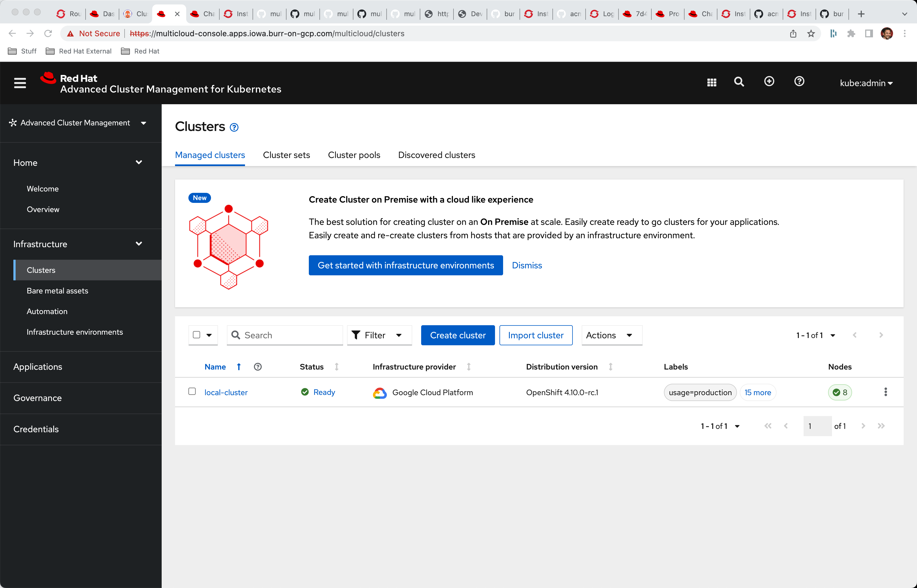Open the hamburger navigation menu icon
917x588 pixels.
pyautogui.click(x=20, y=83)
